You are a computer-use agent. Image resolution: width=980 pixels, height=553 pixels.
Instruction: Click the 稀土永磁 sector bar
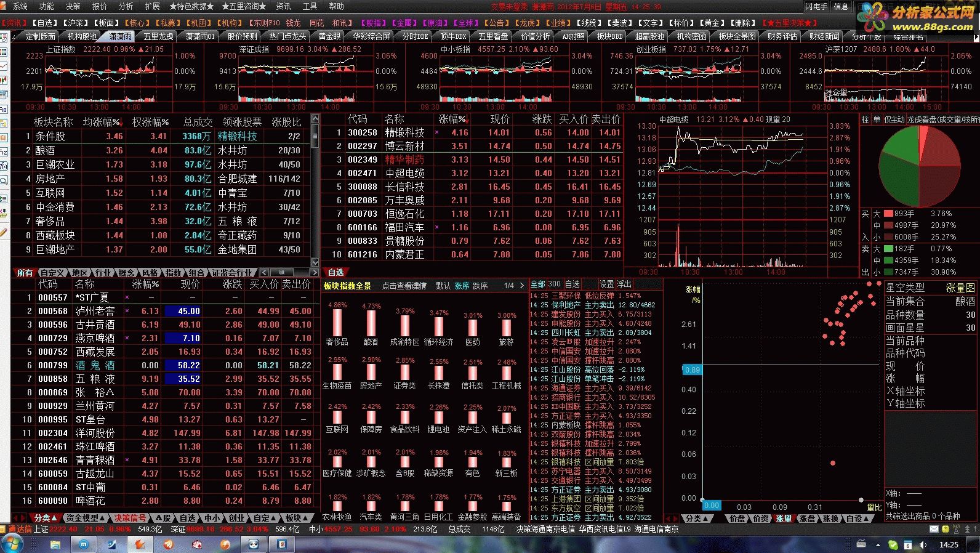coord(507,418)
